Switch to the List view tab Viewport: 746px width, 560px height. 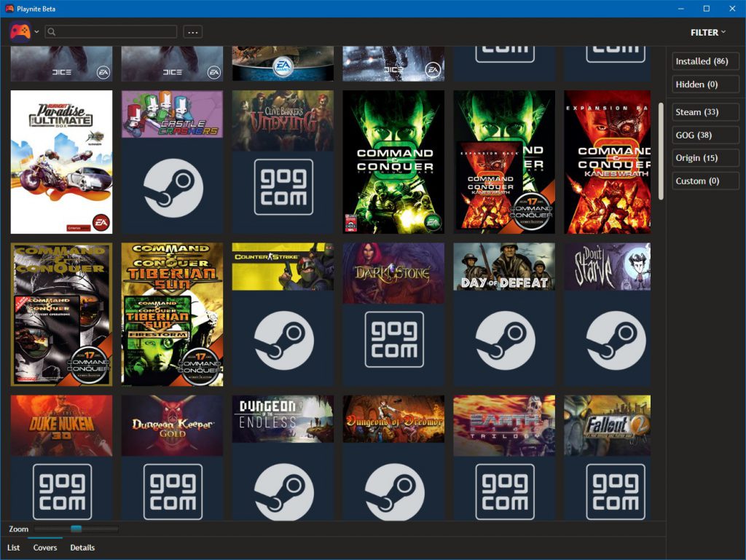tap(14, 548)
